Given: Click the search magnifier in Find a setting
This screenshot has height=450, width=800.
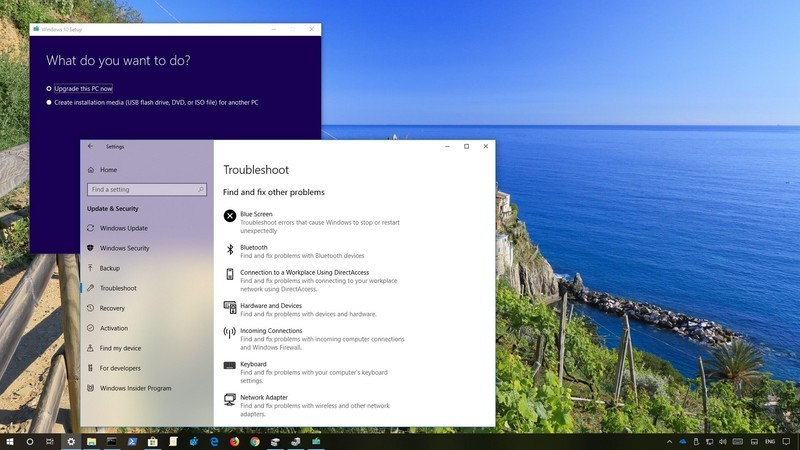Looking at the screenshot, I should tap(201, 189).
